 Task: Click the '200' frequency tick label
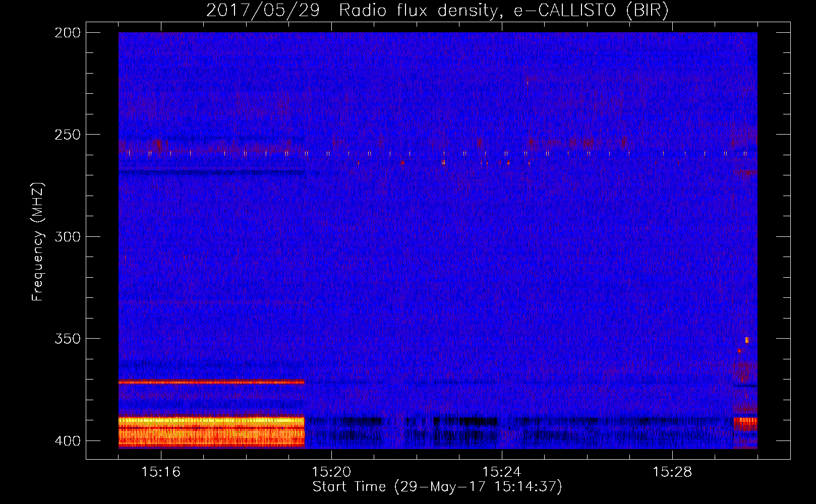click(68, 33)
